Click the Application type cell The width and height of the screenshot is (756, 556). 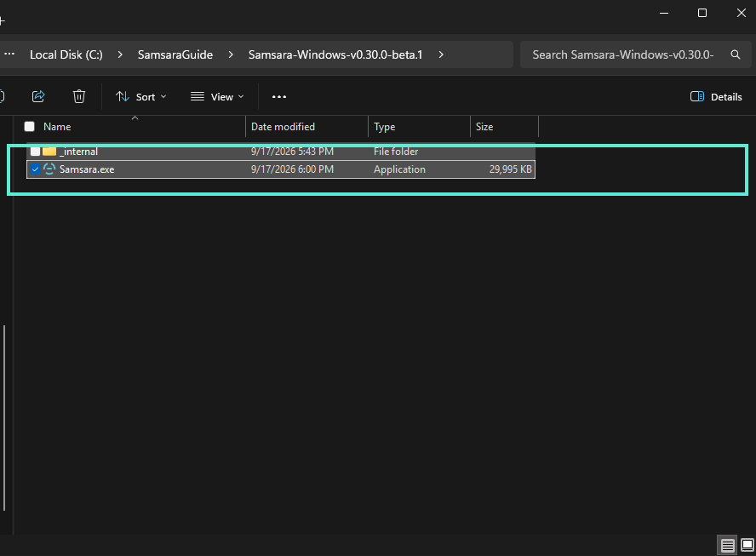tap(399, 169)
